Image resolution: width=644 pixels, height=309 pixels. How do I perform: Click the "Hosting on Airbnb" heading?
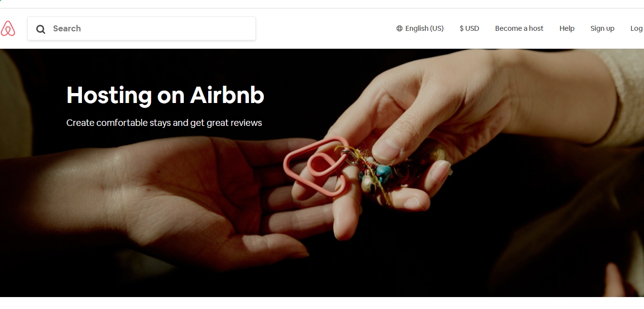[x=165, y=95]
